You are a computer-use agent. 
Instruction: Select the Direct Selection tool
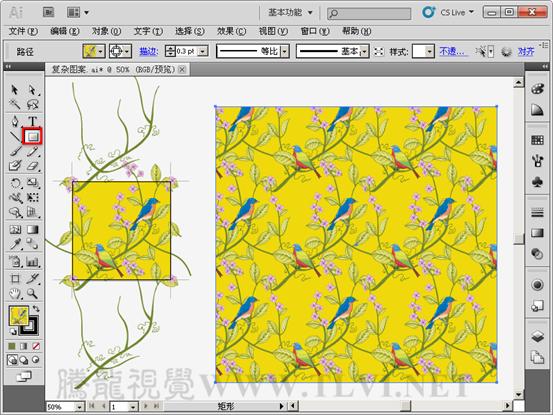pyautogui.click(x=32, y=90)
